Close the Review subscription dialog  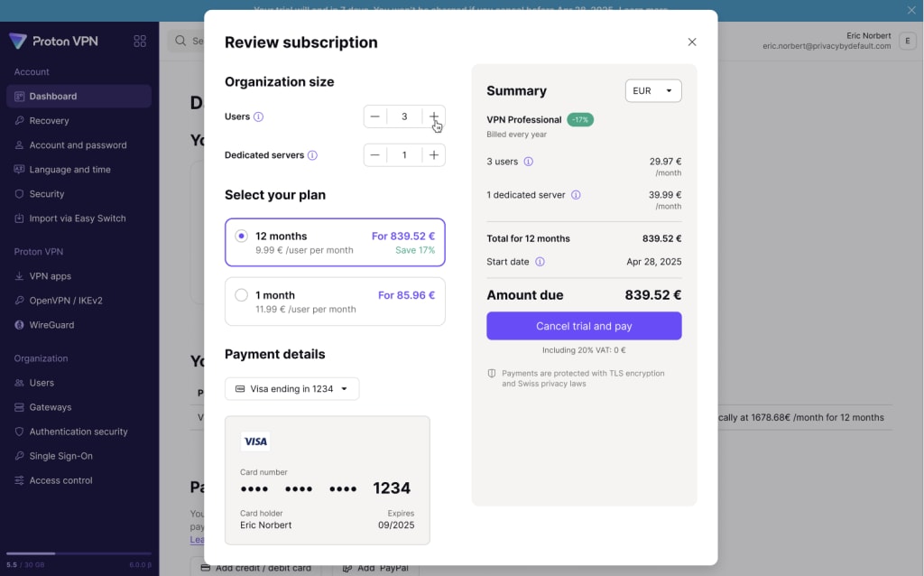[x=692, y=42]
